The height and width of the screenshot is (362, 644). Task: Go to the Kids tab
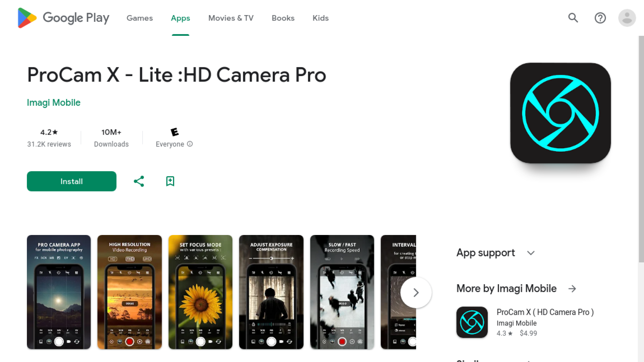320,18
